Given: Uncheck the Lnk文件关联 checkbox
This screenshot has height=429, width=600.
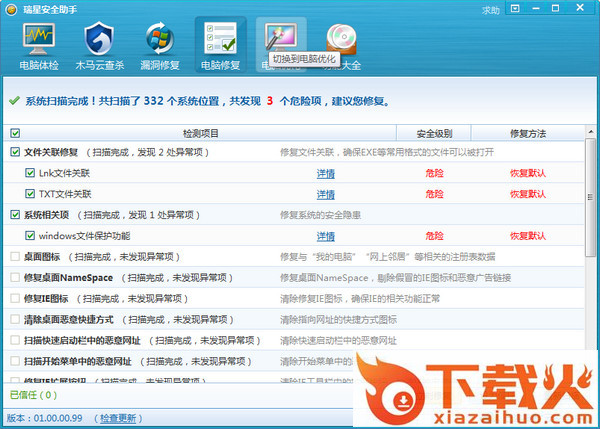Looking at the screenshot, I should pos(30,173).
